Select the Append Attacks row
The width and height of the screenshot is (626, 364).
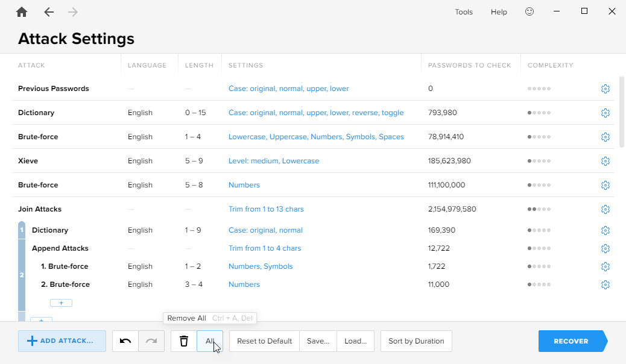320,248
